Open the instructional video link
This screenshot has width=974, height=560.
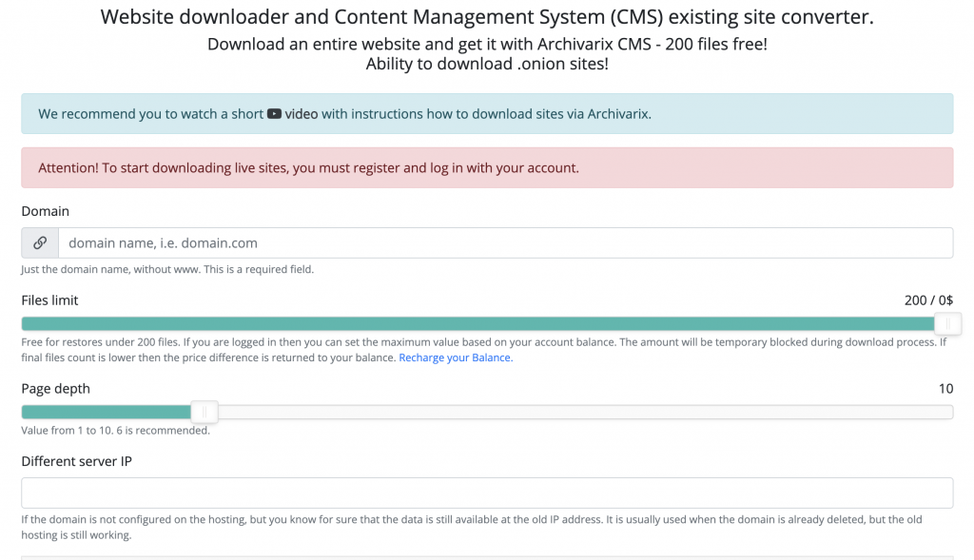point(302,113)
